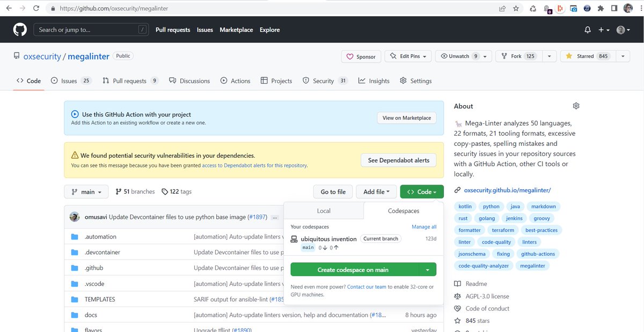
Task: Click the branch icon next to 51 branches
Action: click(117, 191)
